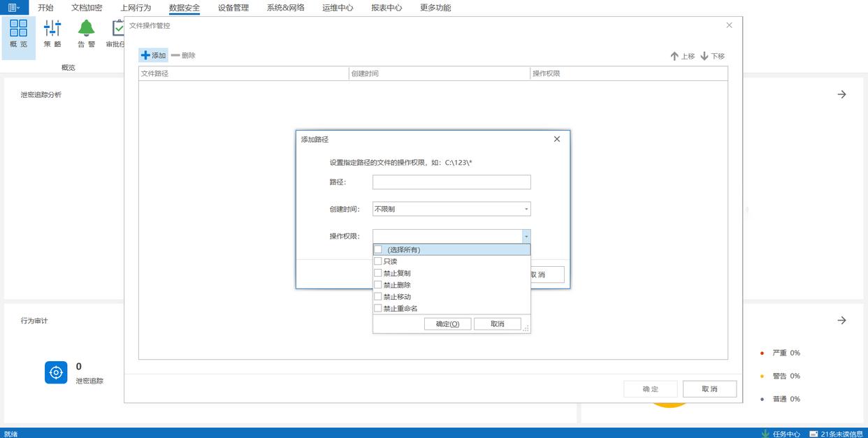Click the 路径 input field

[x=451, y=182]
